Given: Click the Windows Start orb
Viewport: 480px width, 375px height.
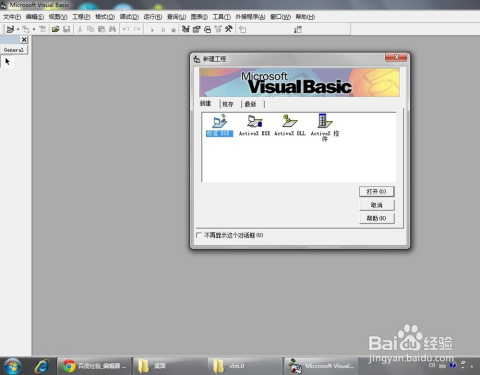Looking at the screenshot, I should 12,366.
